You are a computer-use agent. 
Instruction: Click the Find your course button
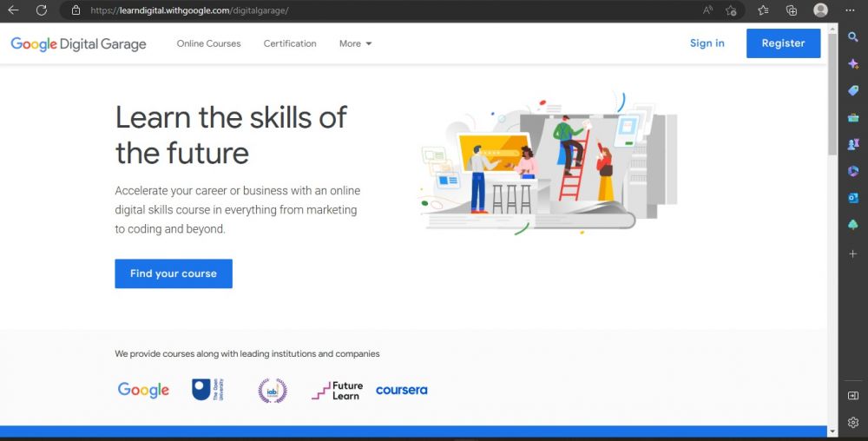pyautogui.click(x=174, y=273)
